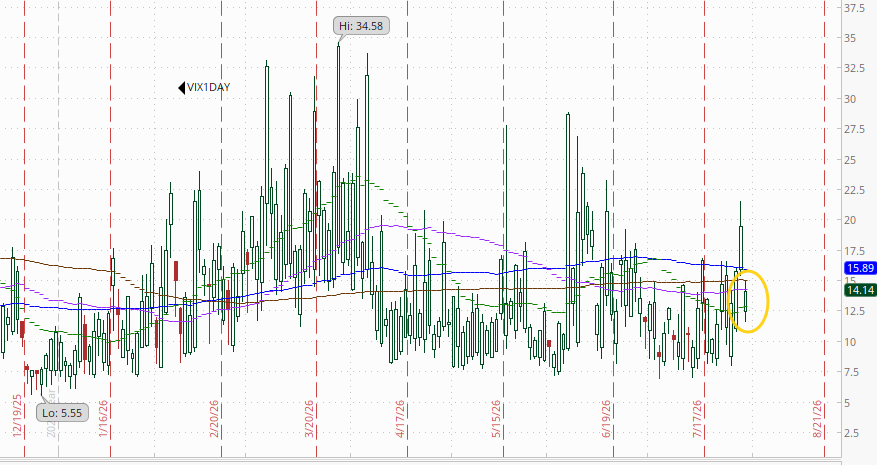Click the 37.5 price axis label
The image size is (877, 465).
click(x=855, y=8)
